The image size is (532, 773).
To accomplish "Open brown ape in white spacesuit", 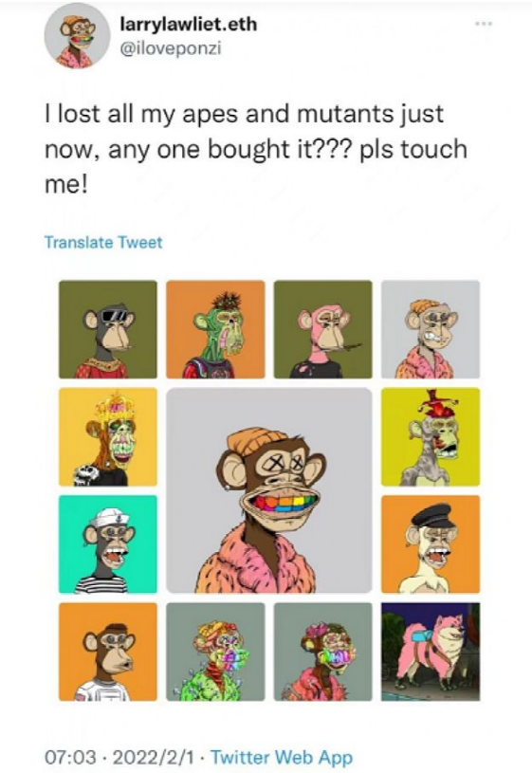I will [x=108, y=652].
